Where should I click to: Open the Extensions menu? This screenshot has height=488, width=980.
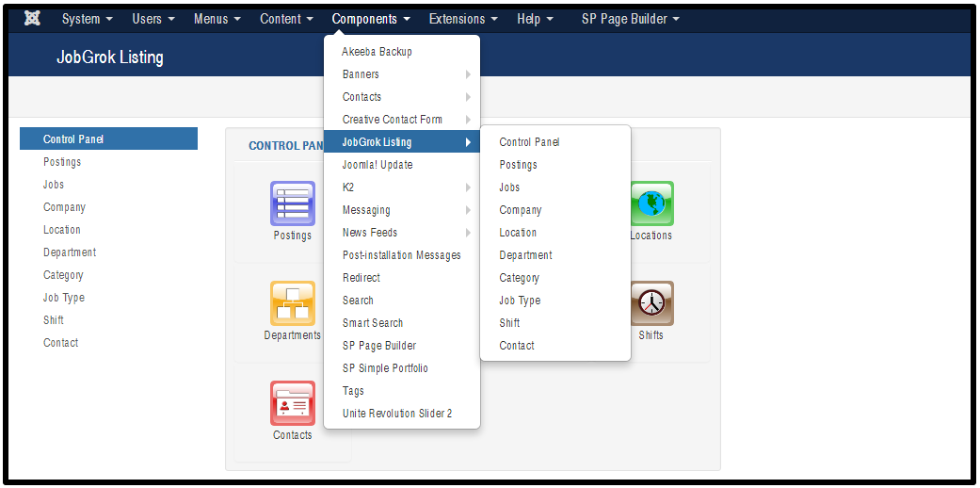[463, 20]
